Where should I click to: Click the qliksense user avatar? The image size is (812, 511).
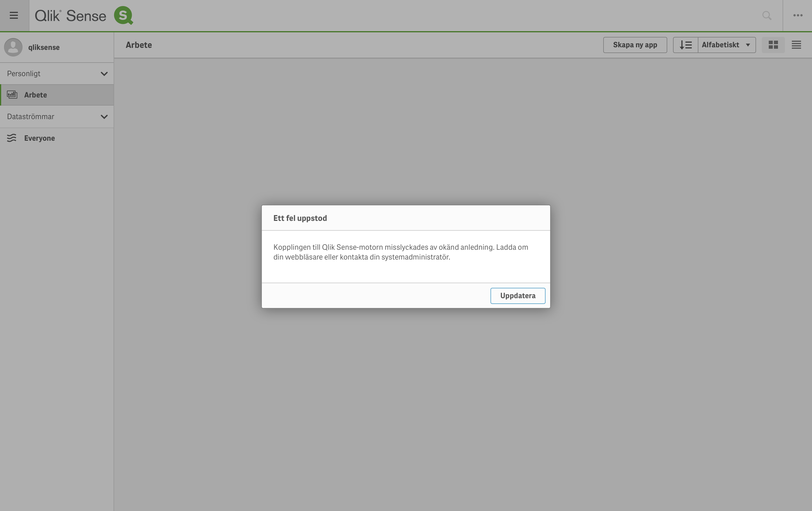[x=13, y=47]
